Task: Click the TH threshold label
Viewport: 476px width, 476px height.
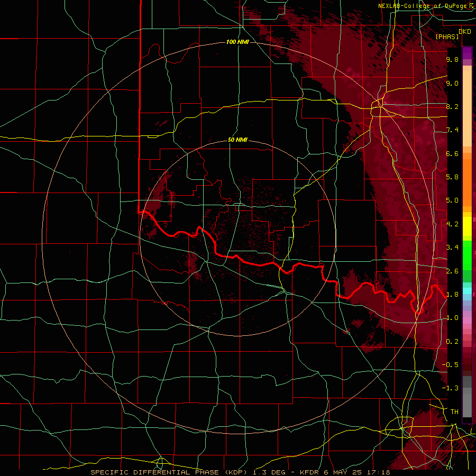Action: pos(454,412)
